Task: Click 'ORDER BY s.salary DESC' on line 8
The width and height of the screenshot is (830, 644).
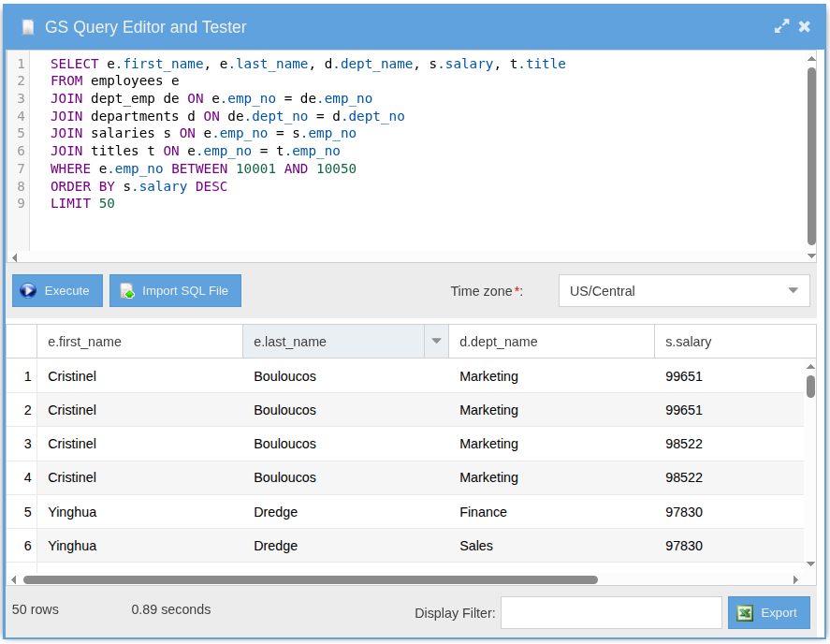Action: click(139, 186)
